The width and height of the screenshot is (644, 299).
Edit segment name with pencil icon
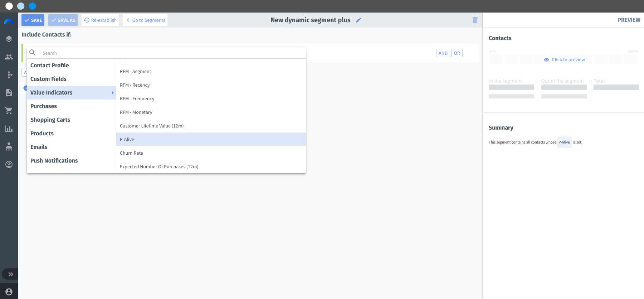pos(358,20)
